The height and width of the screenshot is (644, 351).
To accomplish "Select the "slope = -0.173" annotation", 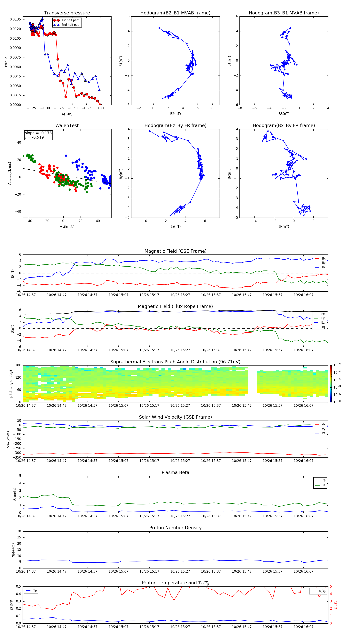I will pos(38,133).
